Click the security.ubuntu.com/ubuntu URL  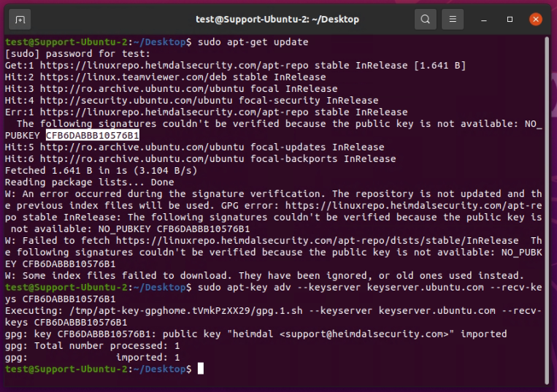pyautogui.click(x=136, y=101)
